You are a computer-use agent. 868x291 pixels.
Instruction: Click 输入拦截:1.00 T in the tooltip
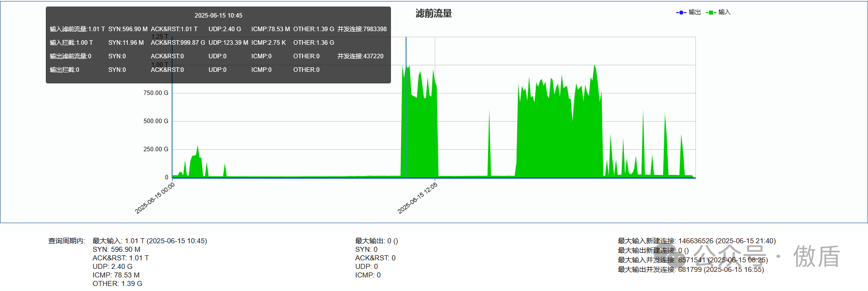[x=71, y=43]
